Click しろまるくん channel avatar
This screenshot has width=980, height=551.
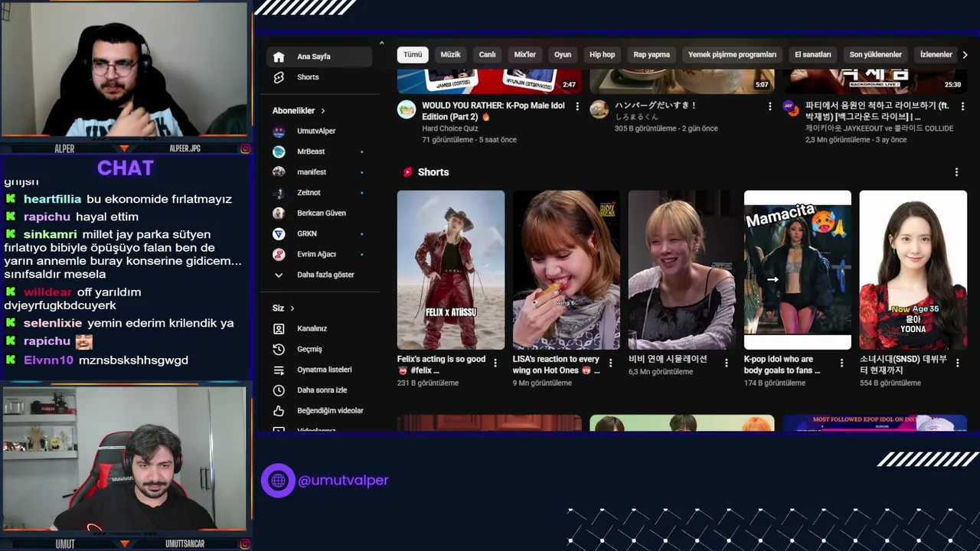click(x=599, y=109)
